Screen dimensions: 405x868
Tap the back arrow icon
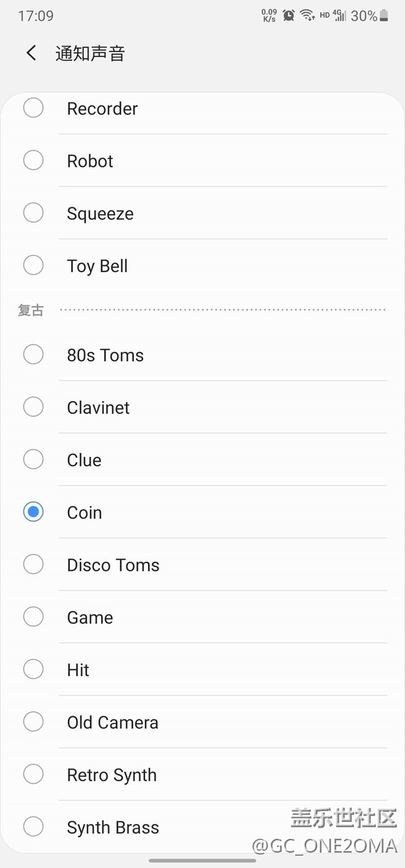pyautogui.click(x=31, y=54)
